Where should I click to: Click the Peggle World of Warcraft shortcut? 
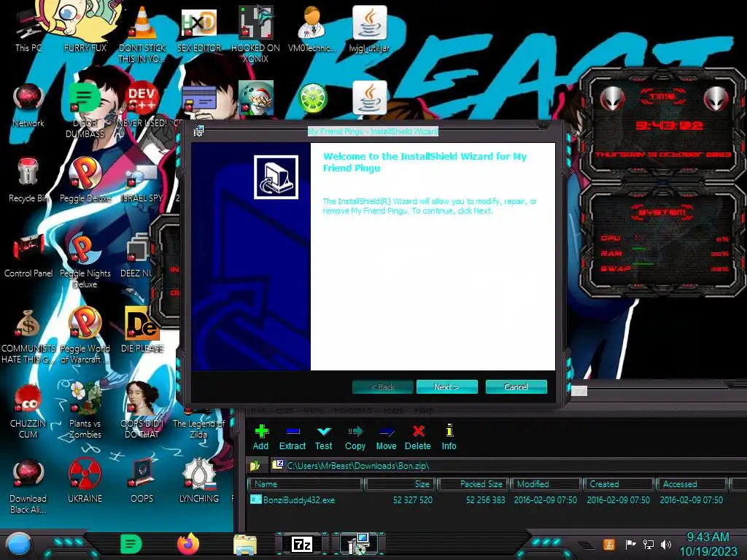85,335
